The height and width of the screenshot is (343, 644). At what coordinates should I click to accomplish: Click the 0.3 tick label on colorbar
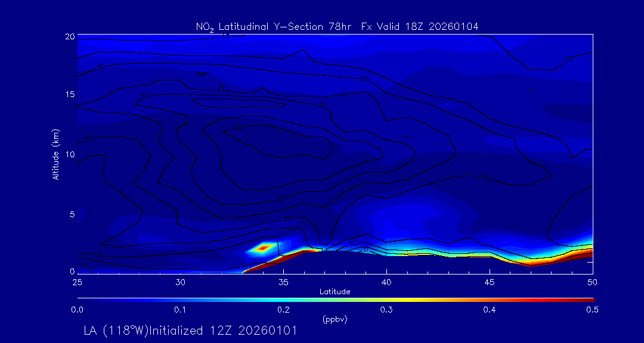[x=386, y=310]
